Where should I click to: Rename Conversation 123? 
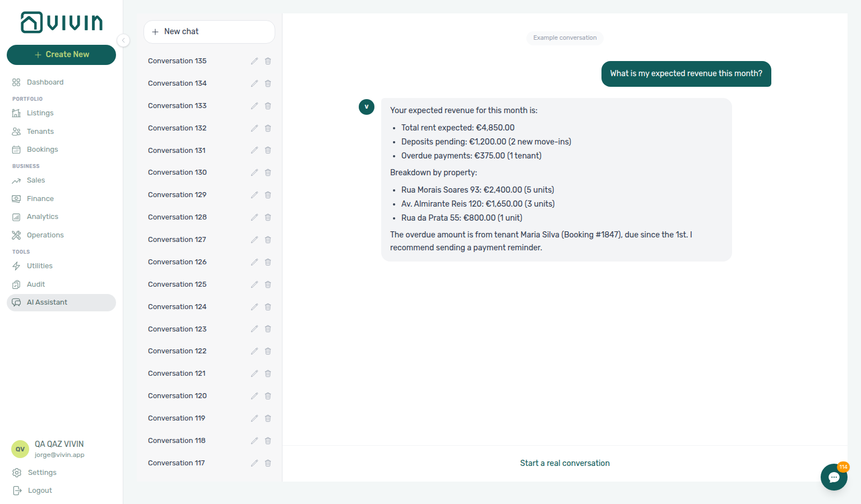(x=254, y=329)
